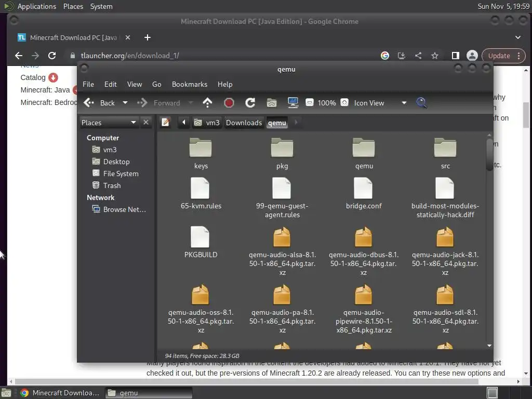Select Browse Network in sidebar

(124, 209)
